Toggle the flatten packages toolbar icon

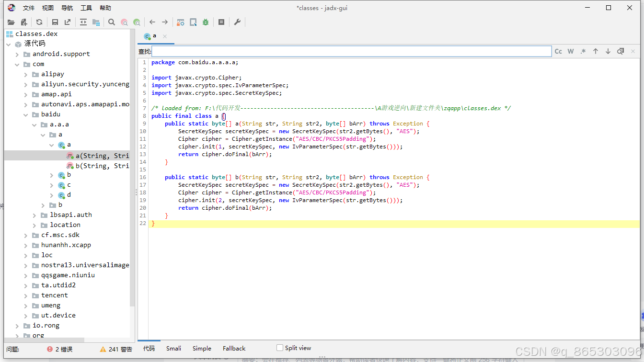coord(96,22)
